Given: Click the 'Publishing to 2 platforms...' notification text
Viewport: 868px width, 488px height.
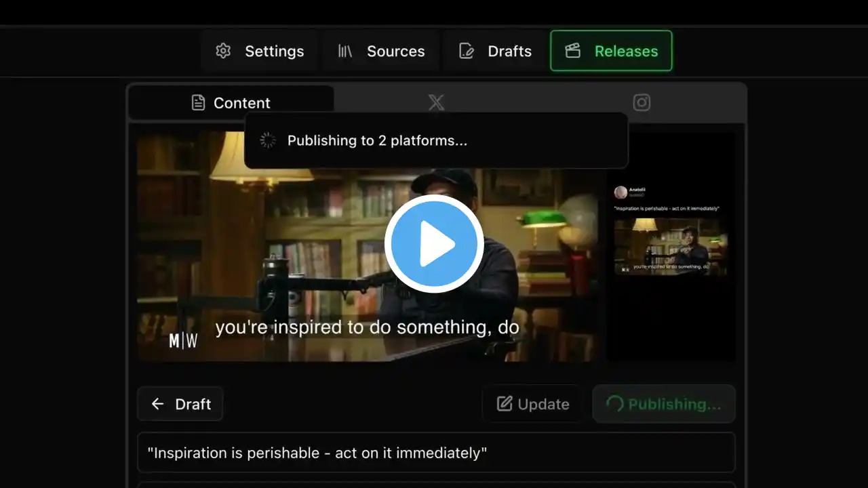Looking at the screenshot, I should (377, 140).
